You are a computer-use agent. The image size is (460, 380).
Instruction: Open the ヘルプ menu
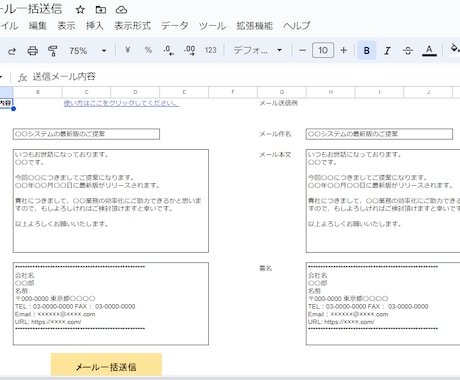(297, 26)
